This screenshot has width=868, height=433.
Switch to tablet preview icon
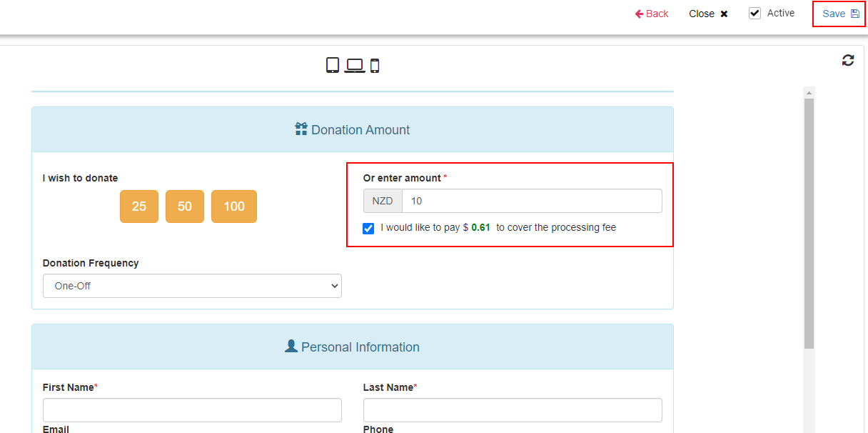point(333,65)
